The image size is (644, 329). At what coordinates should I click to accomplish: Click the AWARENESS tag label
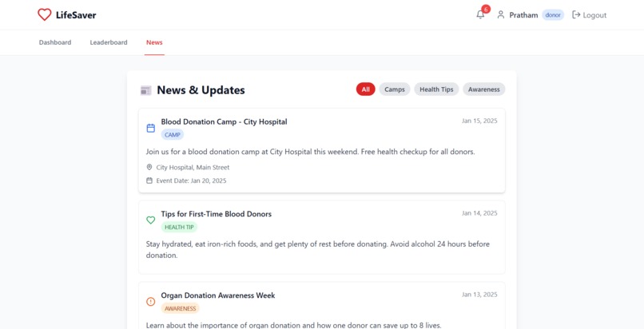click(x=180, y=308)
